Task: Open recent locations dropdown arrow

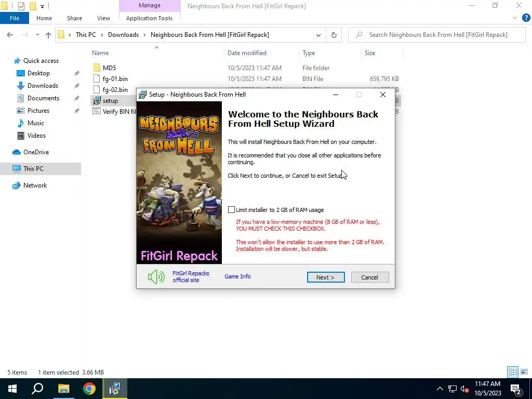Action: tap(37, 35)
